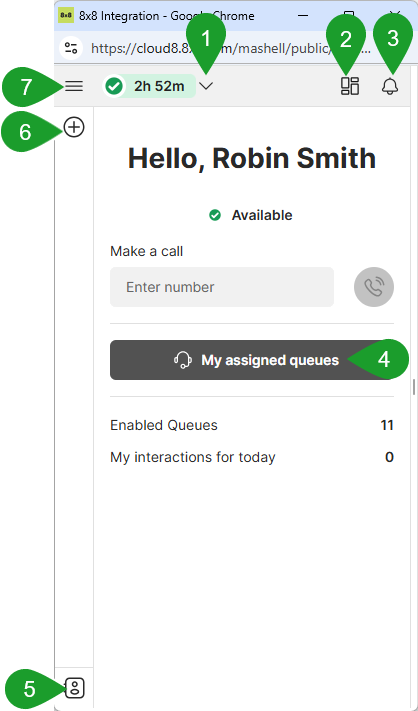Viewport: 418px width, 711px height.
Task: Add a new interaction with the plus icon
Action: point(74,127)
